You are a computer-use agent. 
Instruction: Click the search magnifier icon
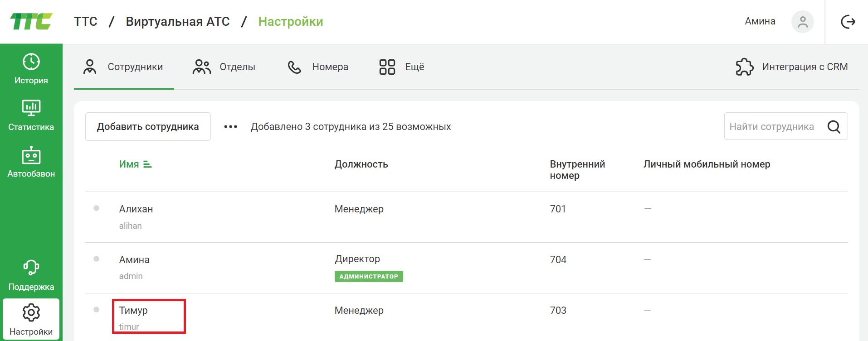834,126
